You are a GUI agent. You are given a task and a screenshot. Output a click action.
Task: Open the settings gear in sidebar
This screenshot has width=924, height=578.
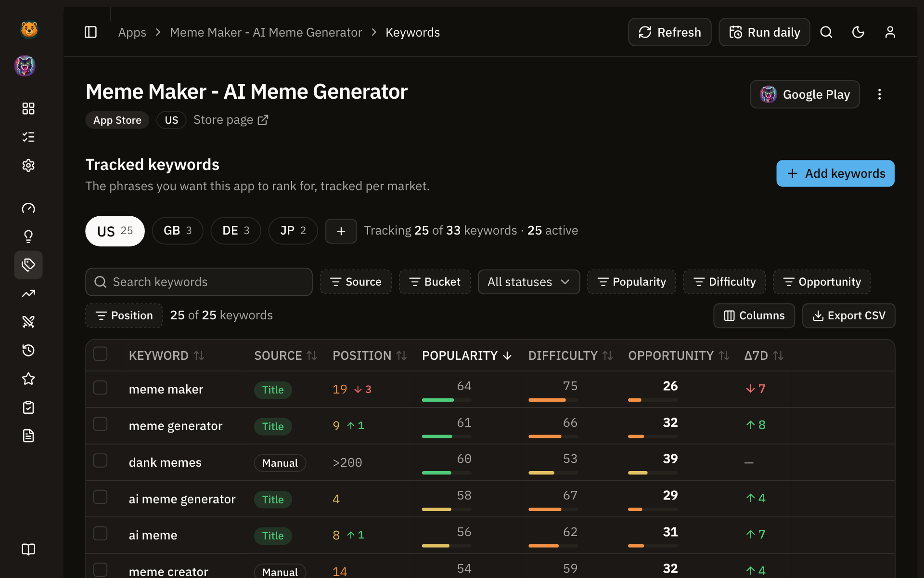point(28,166)
